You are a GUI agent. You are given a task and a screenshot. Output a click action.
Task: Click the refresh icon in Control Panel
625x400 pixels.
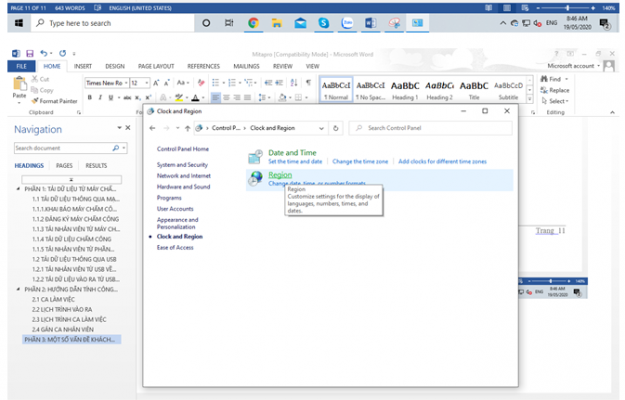coord(336,128)
